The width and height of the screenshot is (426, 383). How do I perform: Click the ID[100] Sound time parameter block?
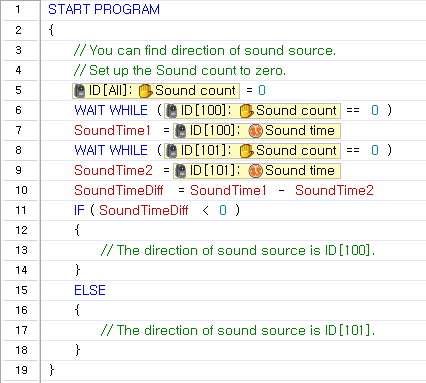[x=257, y=131]
